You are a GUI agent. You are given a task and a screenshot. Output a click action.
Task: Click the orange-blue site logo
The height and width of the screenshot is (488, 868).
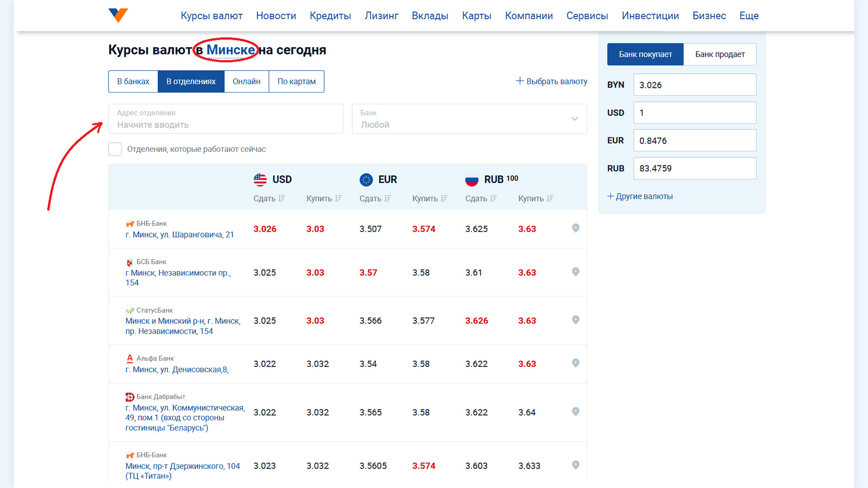tap(118, 15)
